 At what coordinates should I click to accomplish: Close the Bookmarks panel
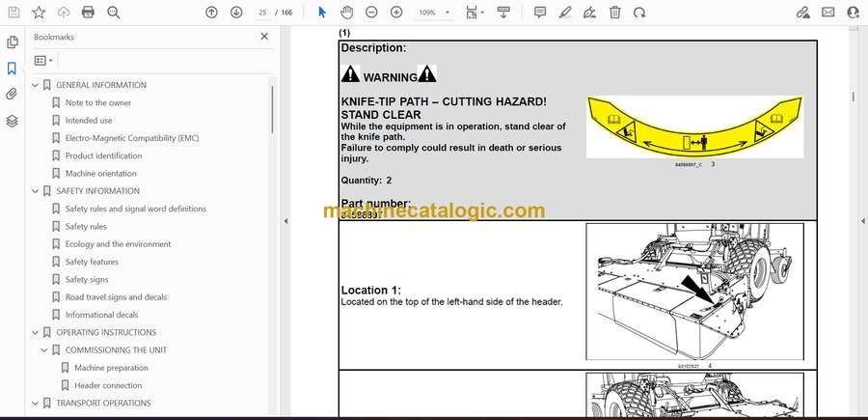(x=264, y=37)
